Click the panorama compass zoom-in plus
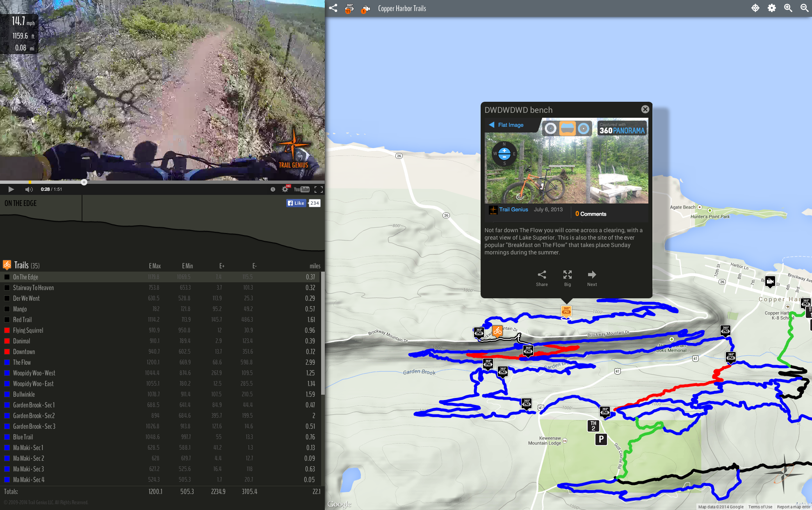 [504, 151]
